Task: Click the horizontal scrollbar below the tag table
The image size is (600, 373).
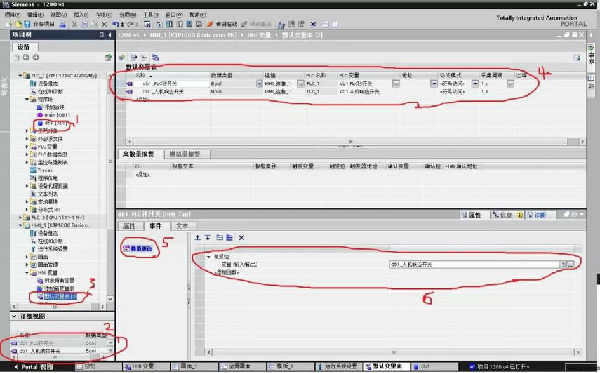Action: [350, 142]
